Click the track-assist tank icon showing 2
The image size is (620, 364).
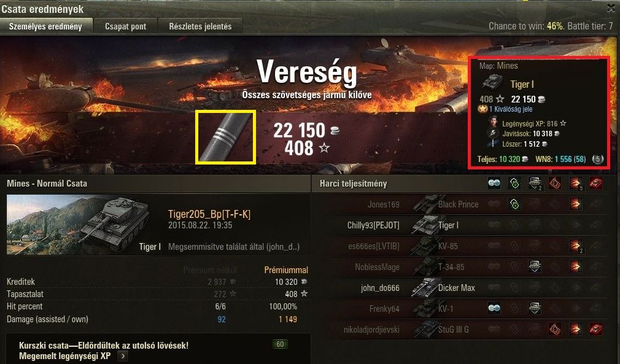(535, 183)
